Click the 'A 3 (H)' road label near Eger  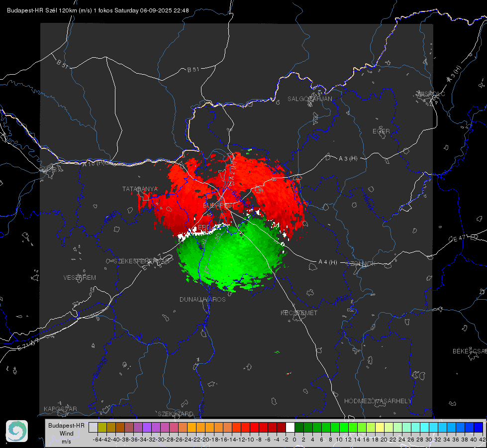pyautogui.click(x=348, y=159)
